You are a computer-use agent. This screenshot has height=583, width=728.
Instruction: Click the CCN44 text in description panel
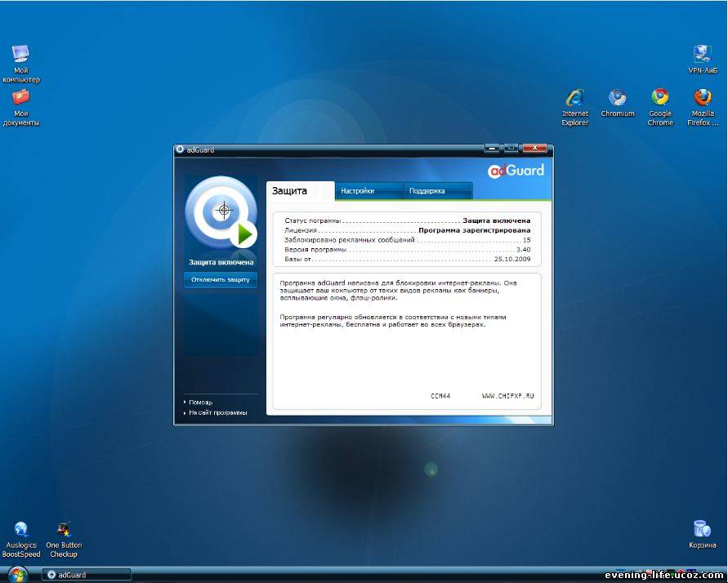pyautogui.click(x=440, y=396)
